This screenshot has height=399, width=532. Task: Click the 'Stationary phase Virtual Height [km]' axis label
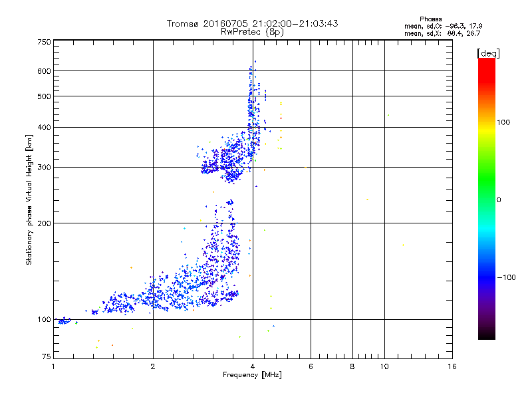tap(29, 200)
